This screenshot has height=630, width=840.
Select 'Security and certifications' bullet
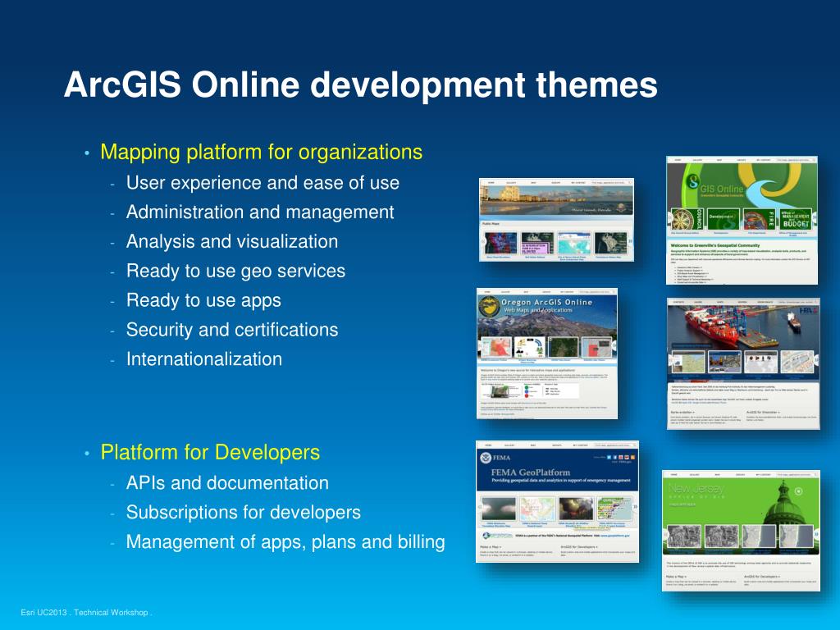coord(232,330)
